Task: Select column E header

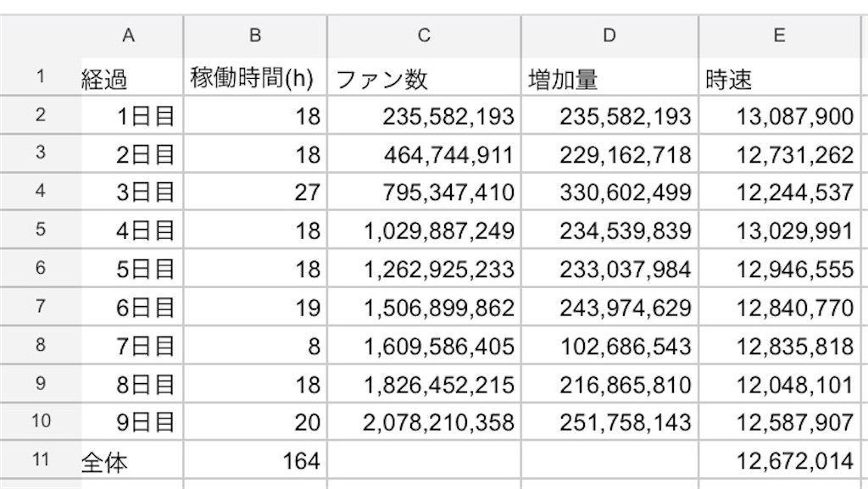Action: click(780, 36)
